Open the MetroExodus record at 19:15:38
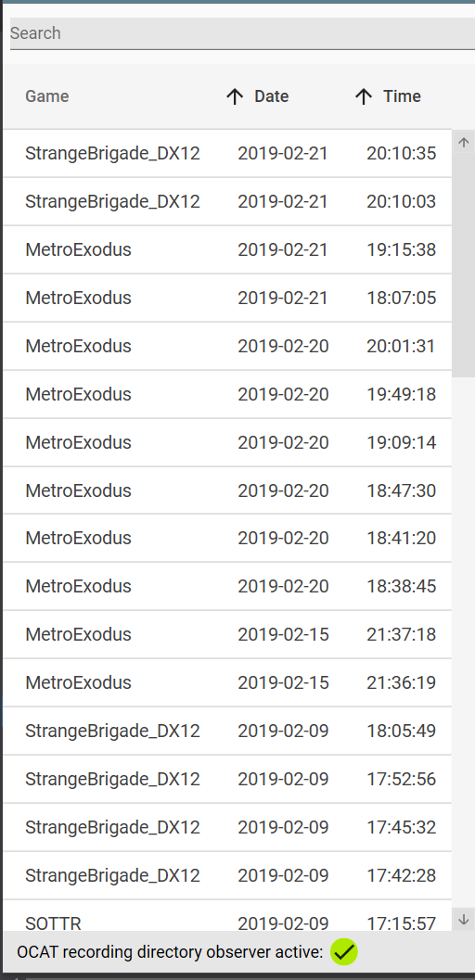The width and height of the screenshot is (475, 980). (x=227, y=249)
